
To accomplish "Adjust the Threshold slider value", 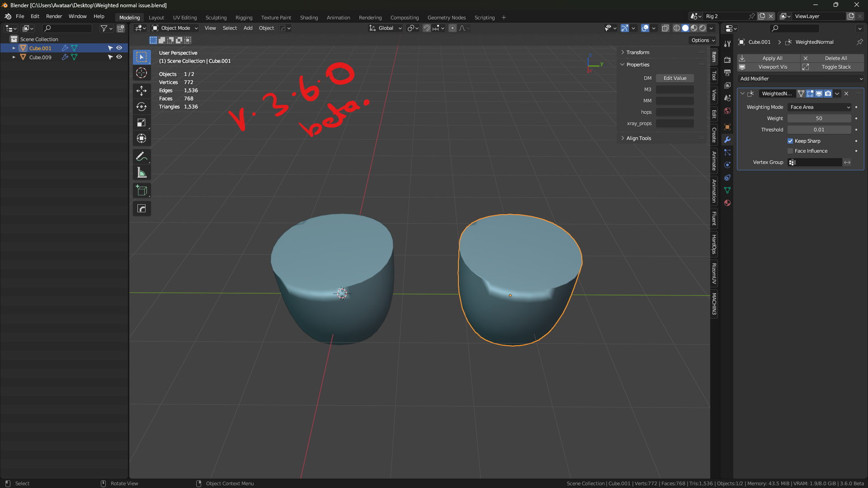I will pos(819,130).
